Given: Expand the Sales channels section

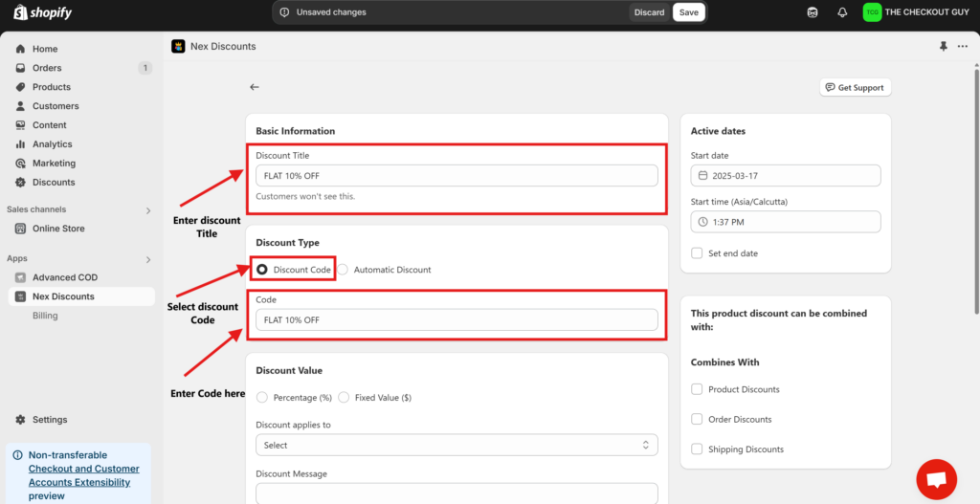Looking at the screenshot, I should click(148, 210).
